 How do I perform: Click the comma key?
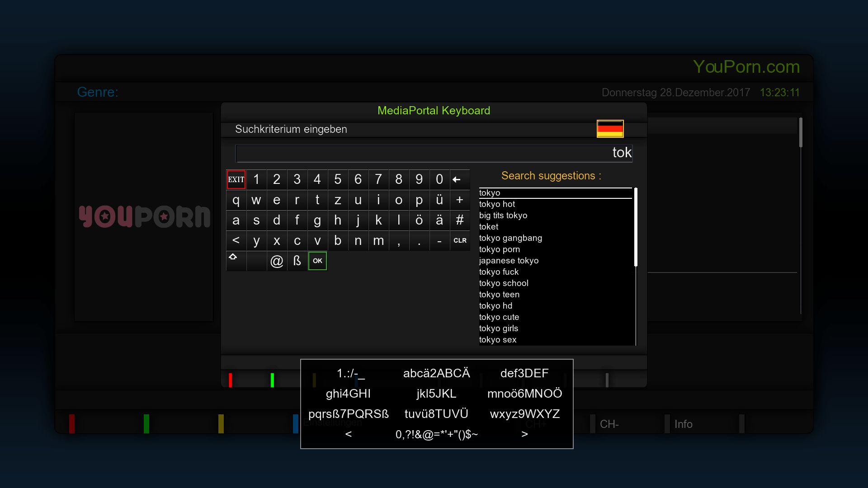click(399, 240)
